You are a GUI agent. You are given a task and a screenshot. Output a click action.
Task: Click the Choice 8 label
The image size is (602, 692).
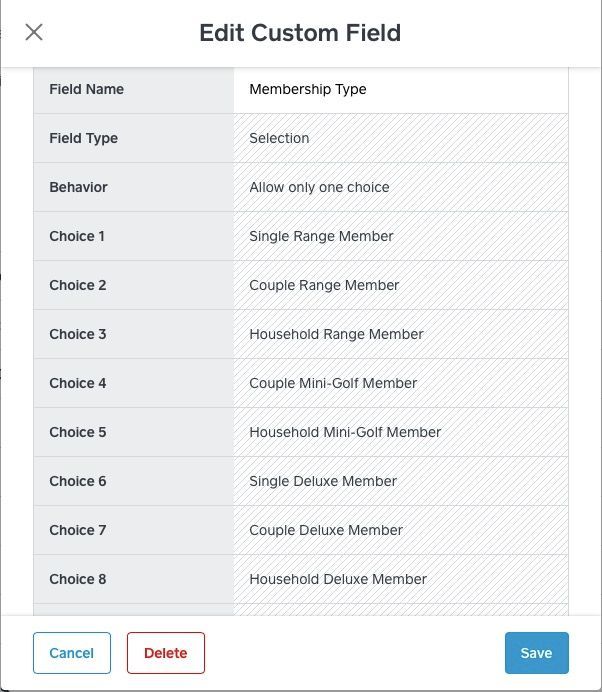77,579
